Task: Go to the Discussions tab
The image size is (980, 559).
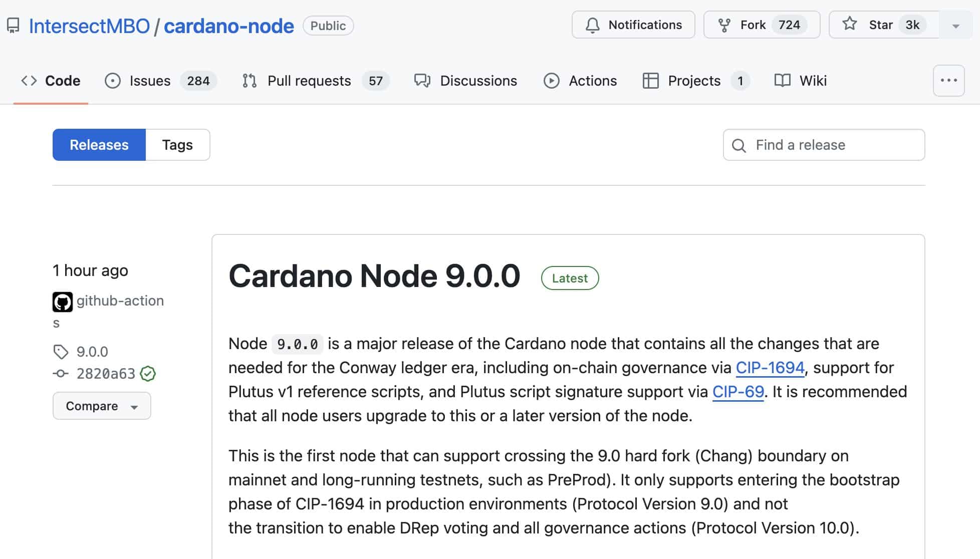Action: click(478, 81)
